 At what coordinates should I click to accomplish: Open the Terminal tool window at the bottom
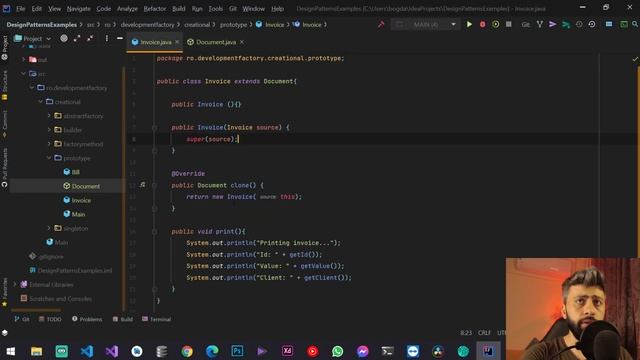point(156,319)
